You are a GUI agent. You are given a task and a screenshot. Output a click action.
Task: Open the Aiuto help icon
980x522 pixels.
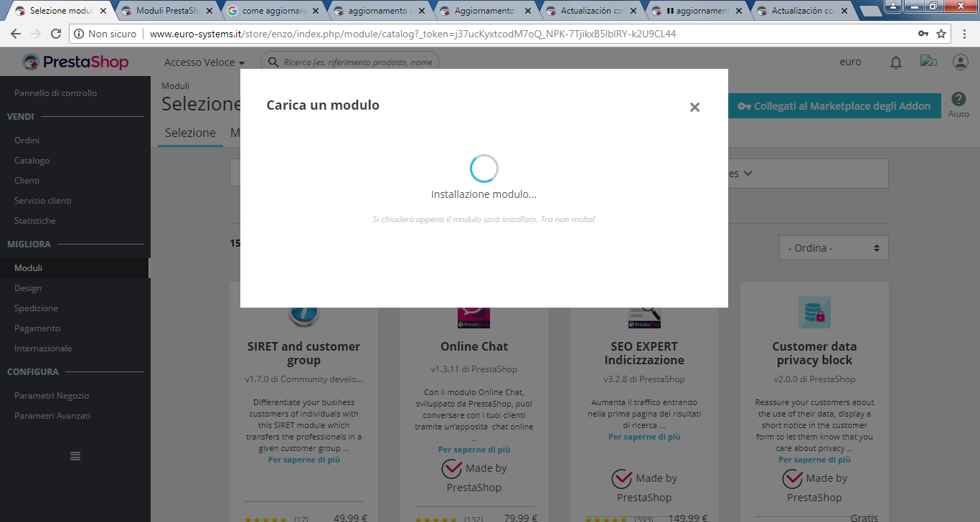958,100
